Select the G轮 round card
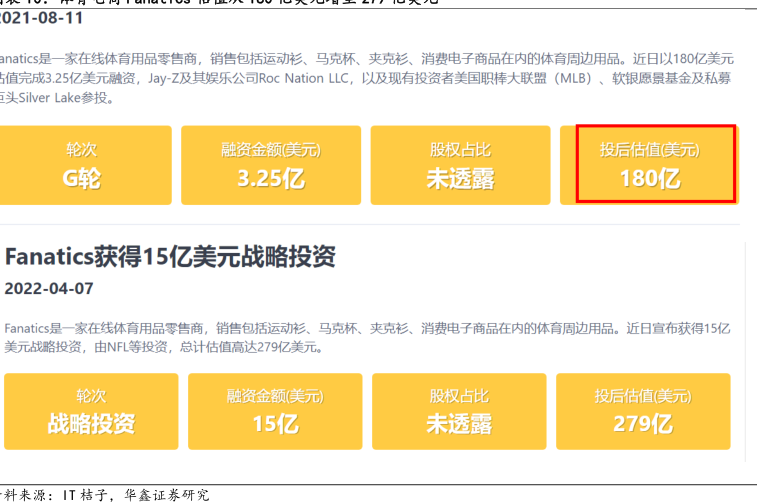 [x=85, y=165]
